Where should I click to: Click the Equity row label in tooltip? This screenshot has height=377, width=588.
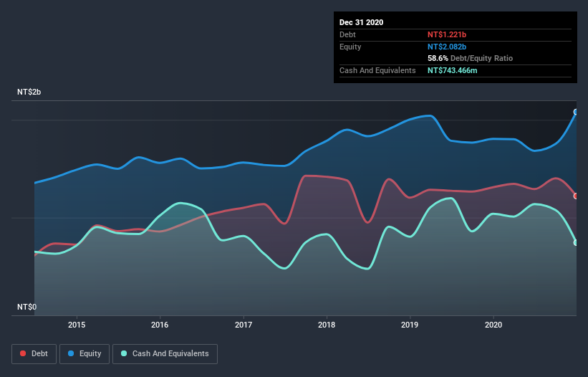350,47
